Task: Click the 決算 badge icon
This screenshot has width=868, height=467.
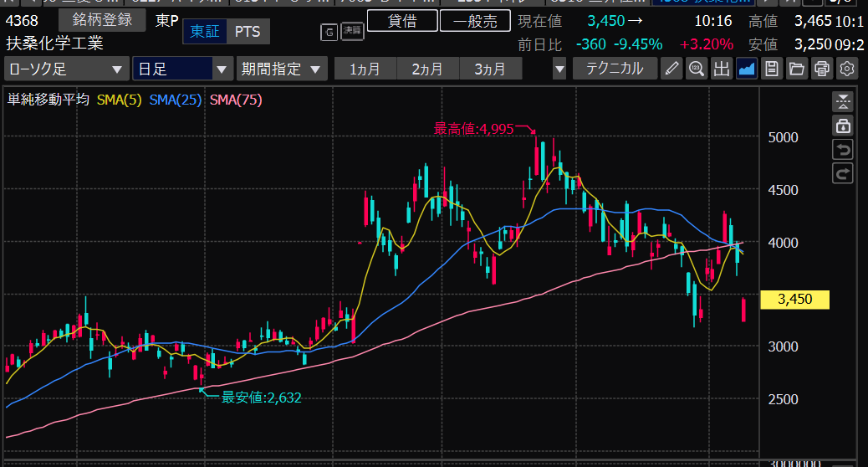Action: pyautogui.click(x=352, y=30)
